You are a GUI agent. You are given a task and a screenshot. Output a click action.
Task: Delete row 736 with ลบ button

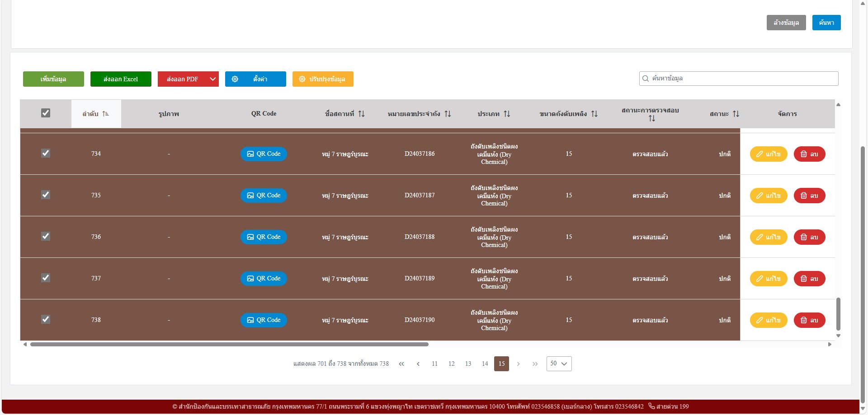[810, 237]
